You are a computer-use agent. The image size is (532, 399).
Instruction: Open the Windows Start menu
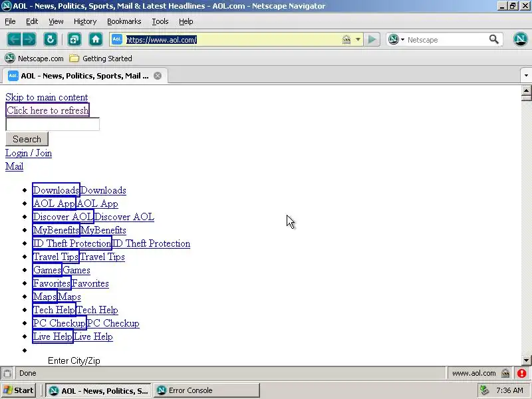19,390
